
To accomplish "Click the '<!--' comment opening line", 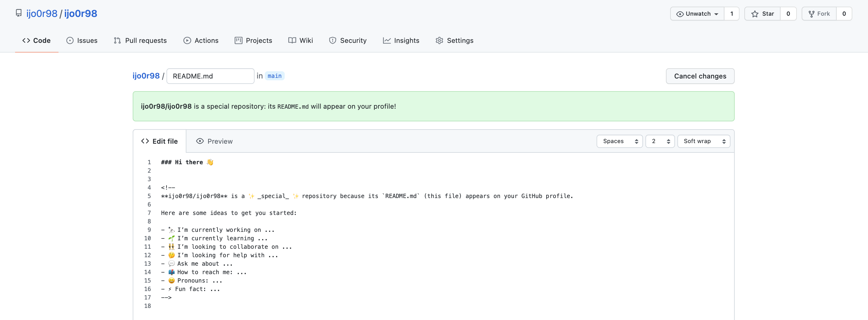I will click(x=168, y=187).
